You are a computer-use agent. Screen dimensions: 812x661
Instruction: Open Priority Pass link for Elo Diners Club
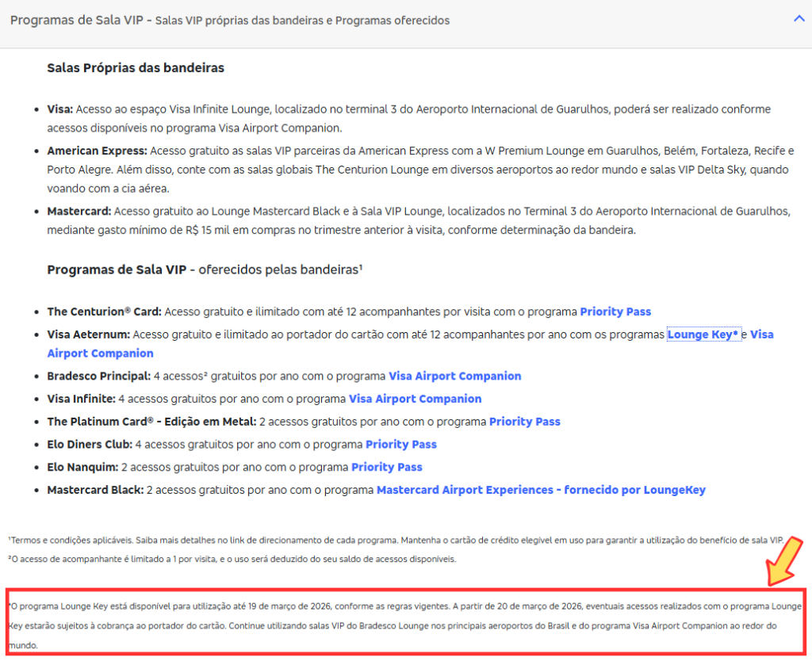(400, 445)
